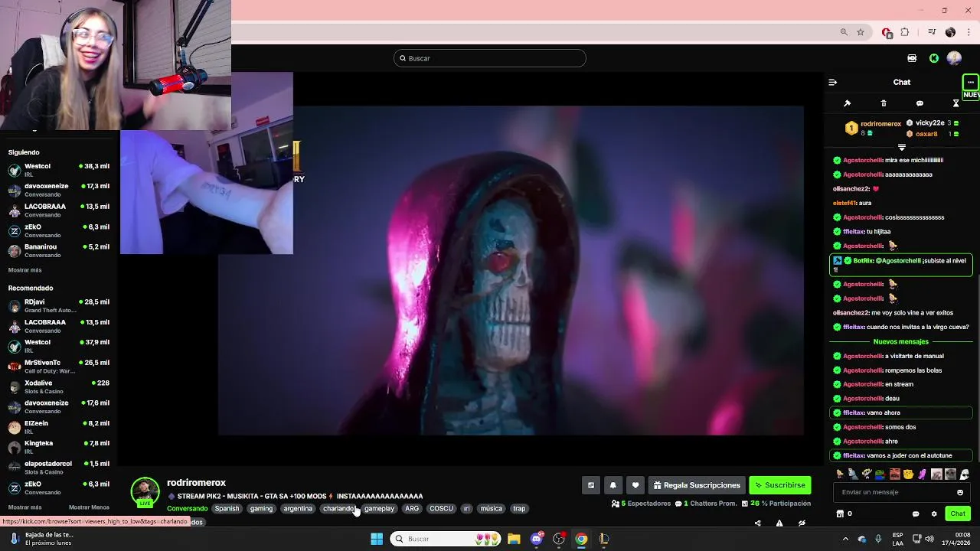Open the Conversando category link
Image resolution: width=980 pixels, height=551 pixels.
187,508
